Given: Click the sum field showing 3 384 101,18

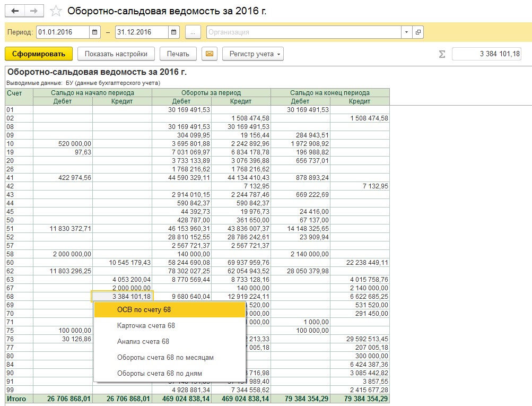Looking at the screenshot, I should [x=486, y=54].
